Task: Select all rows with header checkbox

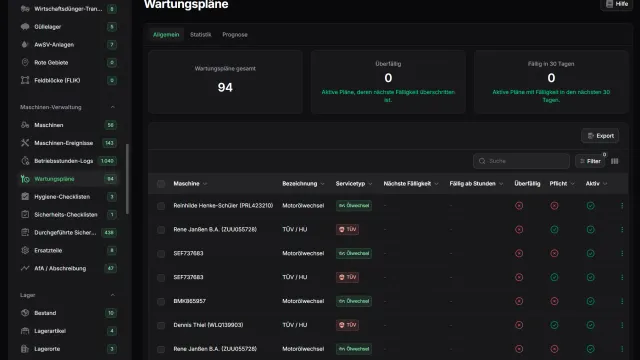Action: pyautogui.click(x=161, y=184)
